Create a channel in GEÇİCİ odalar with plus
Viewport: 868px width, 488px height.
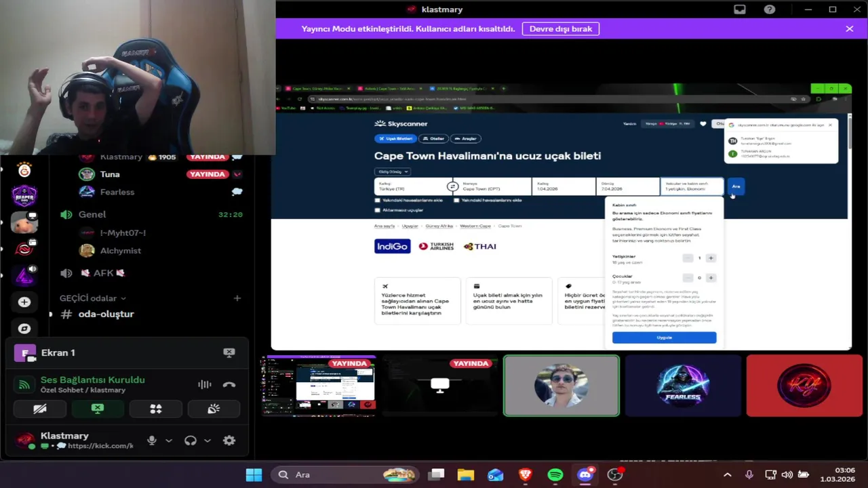point(237,298)
